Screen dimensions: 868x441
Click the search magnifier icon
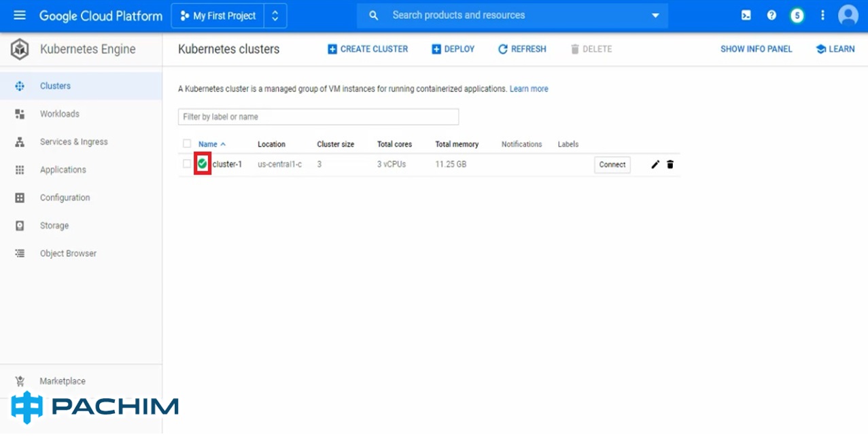[x=374, y=16]
